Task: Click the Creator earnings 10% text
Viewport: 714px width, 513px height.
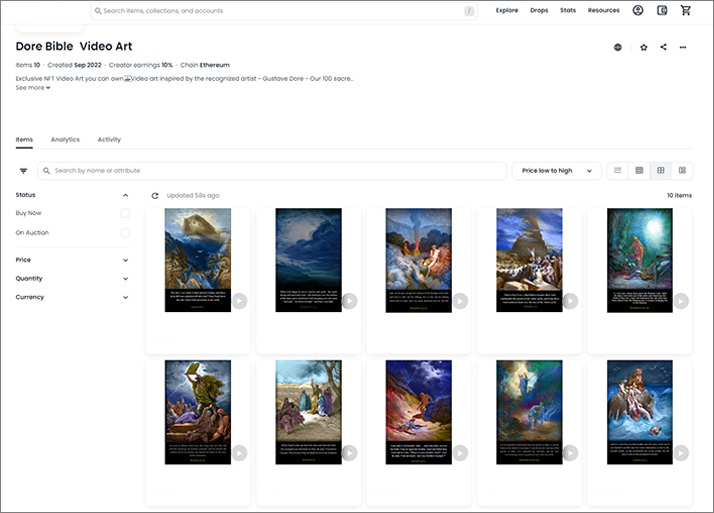Action: [141, 65]
